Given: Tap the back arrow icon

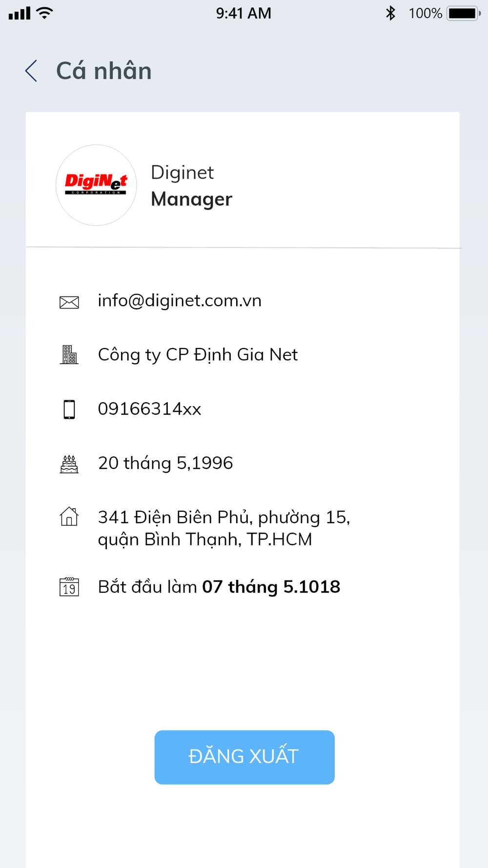Looking at the screenshot, I should 31,71.
